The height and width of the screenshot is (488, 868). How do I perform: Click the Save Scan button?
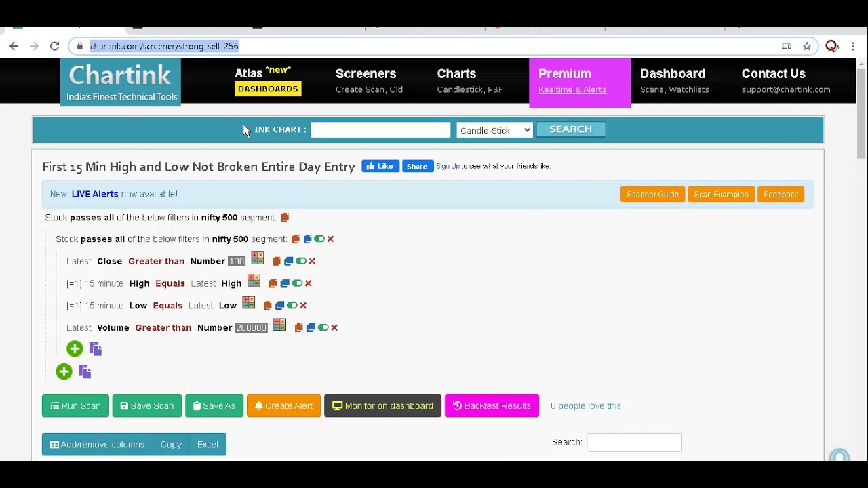pos(146,406)
